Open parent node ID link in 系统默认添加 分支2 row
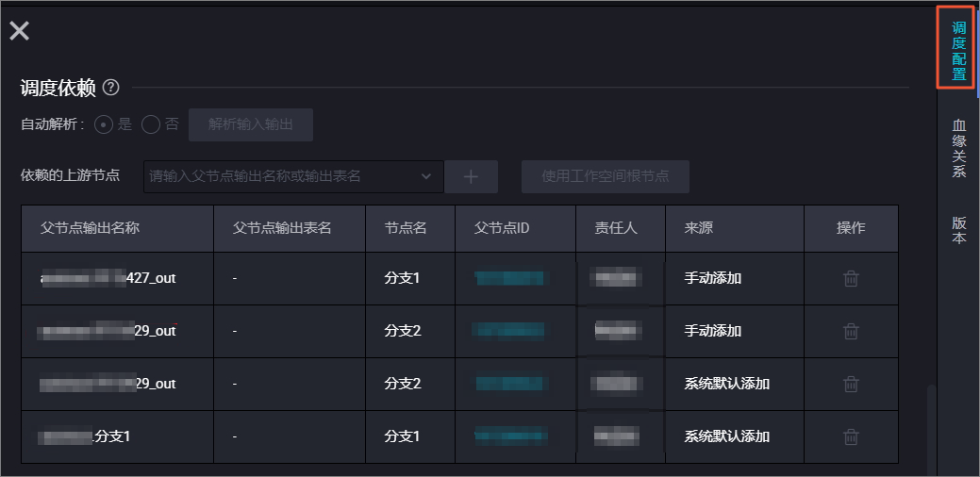Viewport: 980px width, 477px height. pyautogui.click(x=512, y=384)
